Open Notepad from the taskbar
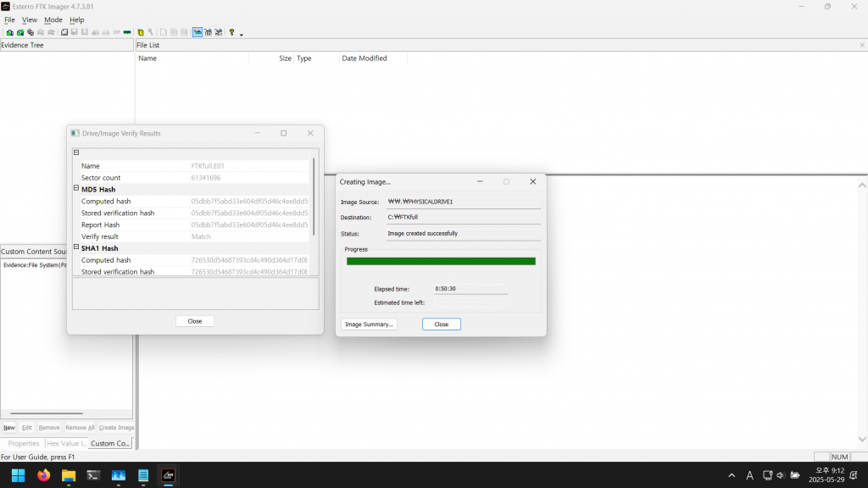Image resolution: width=868 pixels, height=488 pixels. click(x=143, y=475)
